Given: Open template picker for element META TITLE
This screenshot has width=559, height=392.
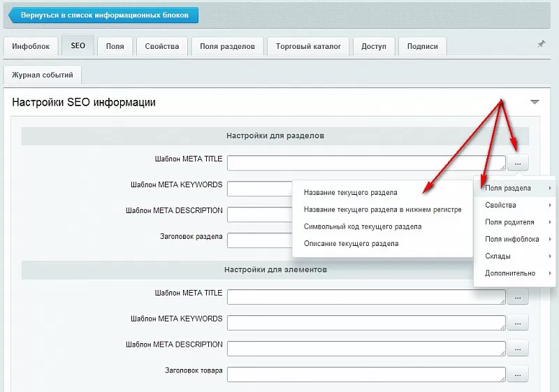Looking at the screenshot, I should pos(518,297).
